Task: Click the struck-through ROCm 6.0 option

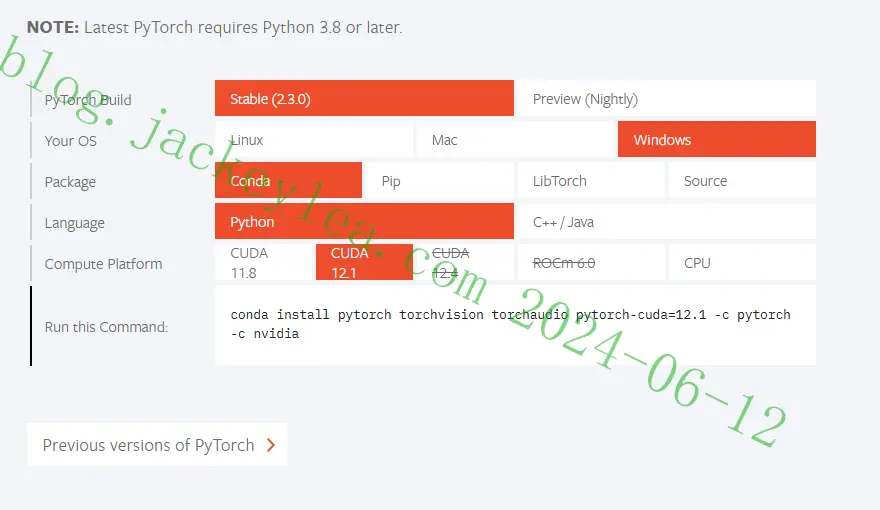Action: (x=591, y=262)
